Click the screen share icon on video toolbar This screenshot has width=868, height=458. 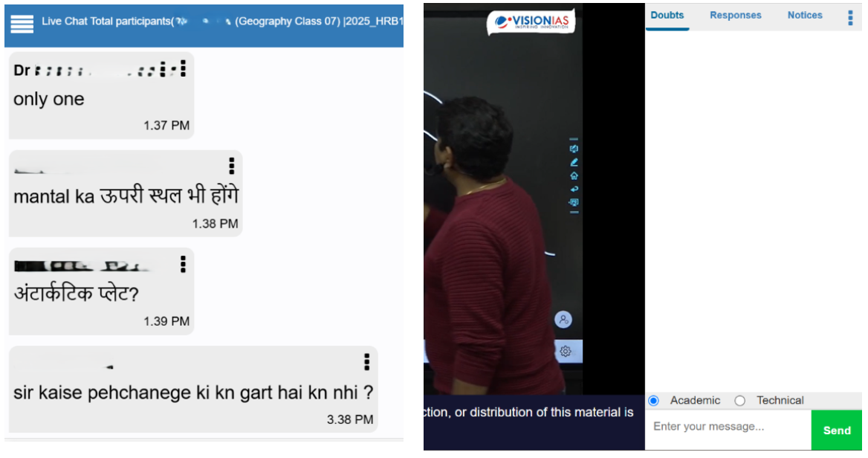tap(574, 203)
